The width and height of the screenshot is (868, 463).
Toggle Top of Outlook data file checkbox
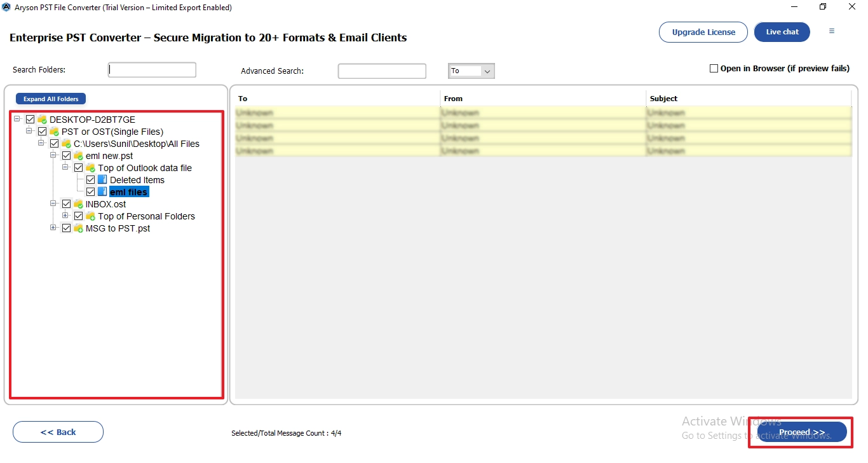(79, 168)
